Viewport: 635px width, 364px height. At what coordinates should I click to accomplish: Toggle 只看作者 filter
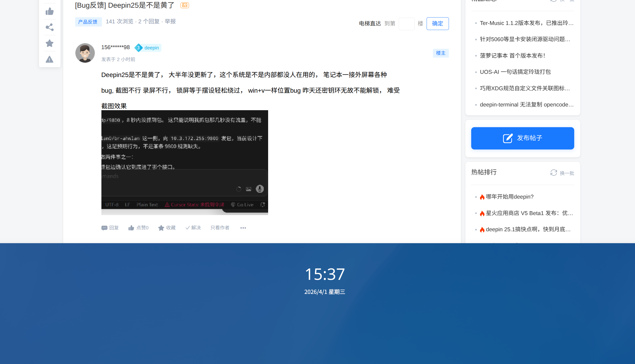[x=220, y=228]
